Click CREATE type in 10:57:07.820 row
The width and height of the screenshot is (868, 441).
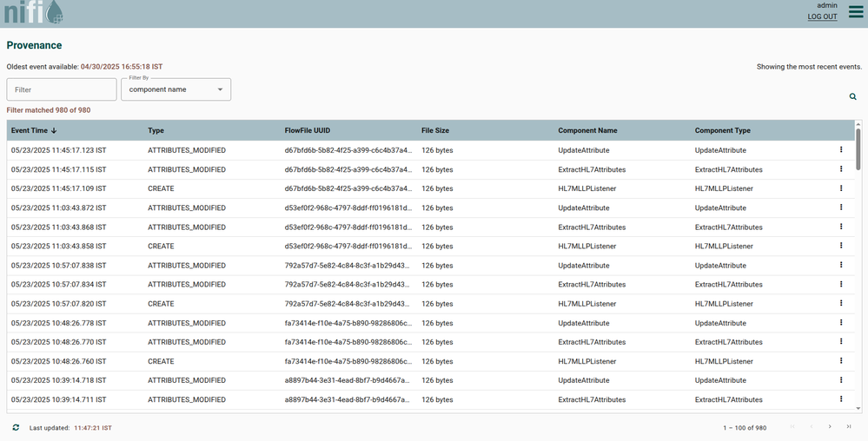[x=161, y=304]
